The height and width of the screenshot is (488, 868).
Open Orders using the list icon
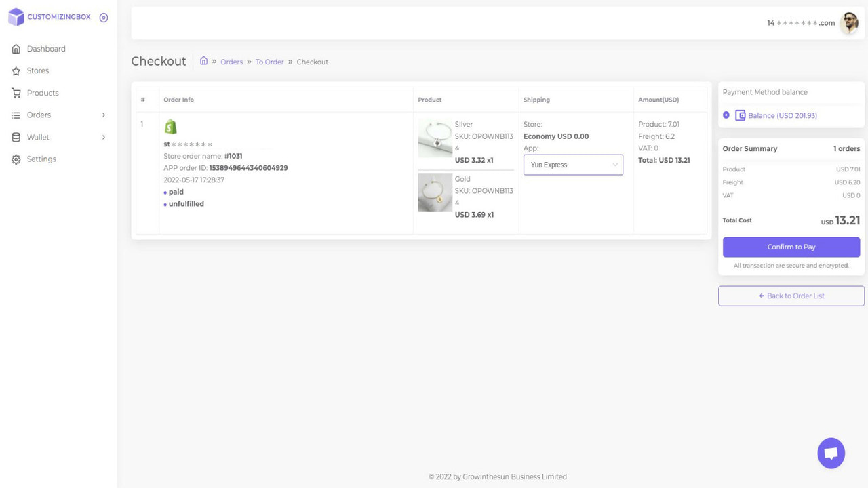tap(16, 115)
